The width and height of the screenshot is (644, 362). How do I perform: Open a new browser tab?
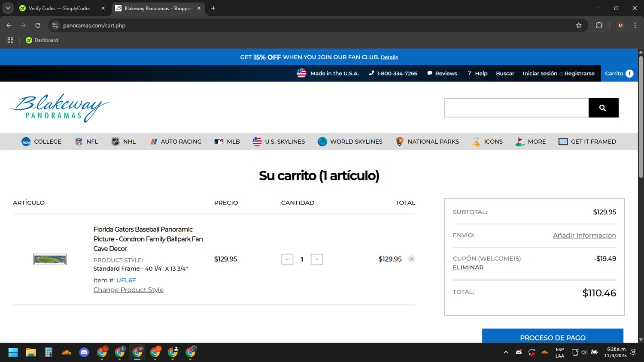[x=213, y=8]
